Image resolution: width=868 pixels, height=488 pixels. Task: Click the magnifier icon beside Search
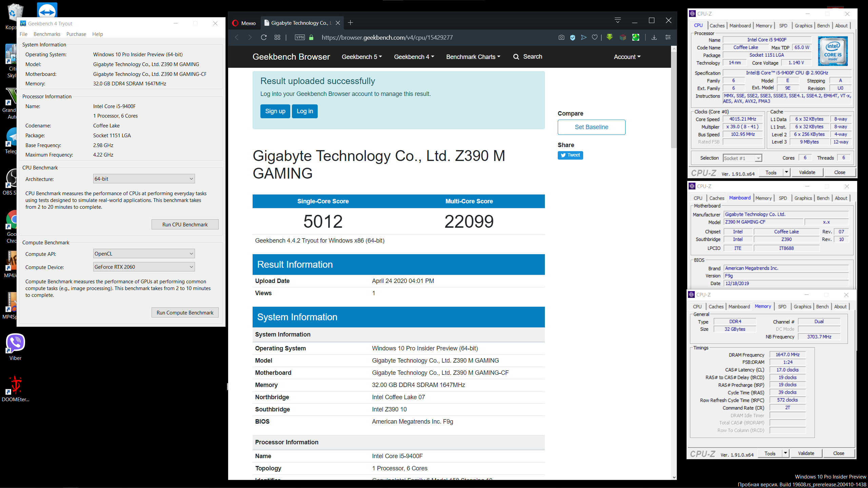(516, 57)
